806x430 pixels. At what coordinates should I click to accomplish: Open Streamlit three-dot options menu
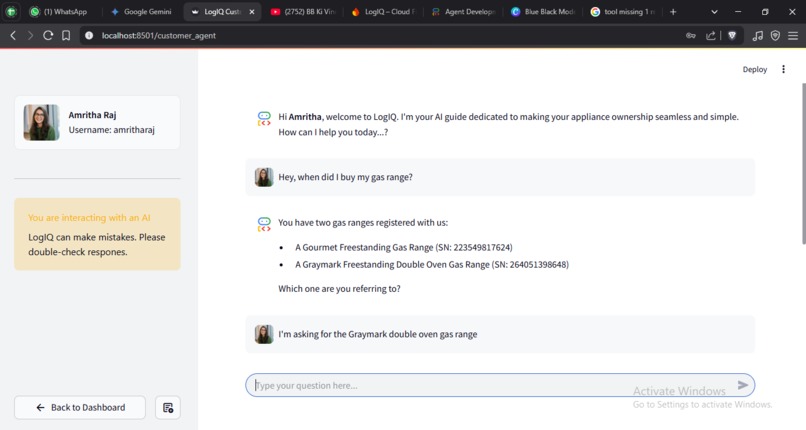pos(783,69)
